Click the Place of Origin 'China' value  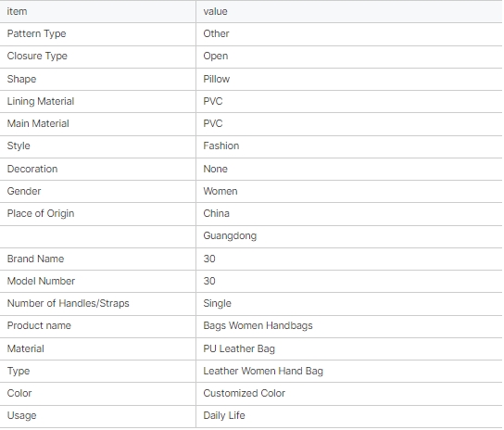(216, 213)
